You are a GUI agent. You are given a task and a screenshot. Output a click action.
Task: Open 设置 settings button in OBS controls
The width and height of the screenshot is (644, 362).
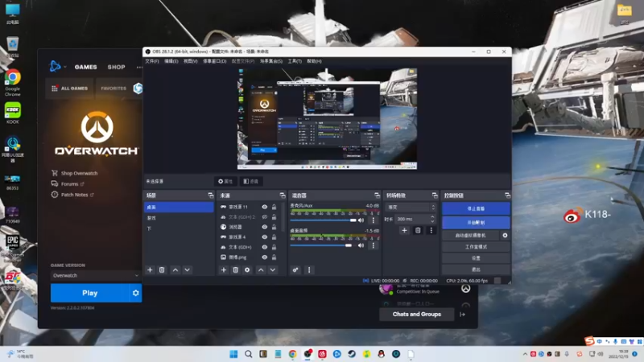[476, 258]
